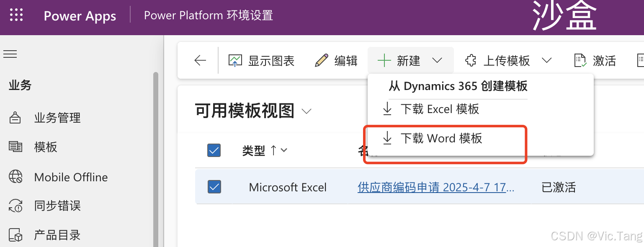
Task: Click the Microsoft Excel type cell
Action: click(288, 187)
